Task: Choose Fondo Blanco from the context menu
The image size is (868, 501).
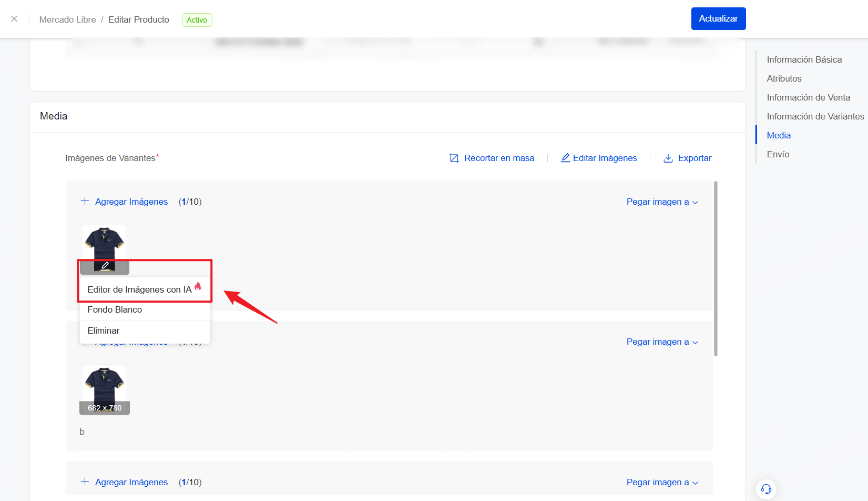Action: coord(115,310)
